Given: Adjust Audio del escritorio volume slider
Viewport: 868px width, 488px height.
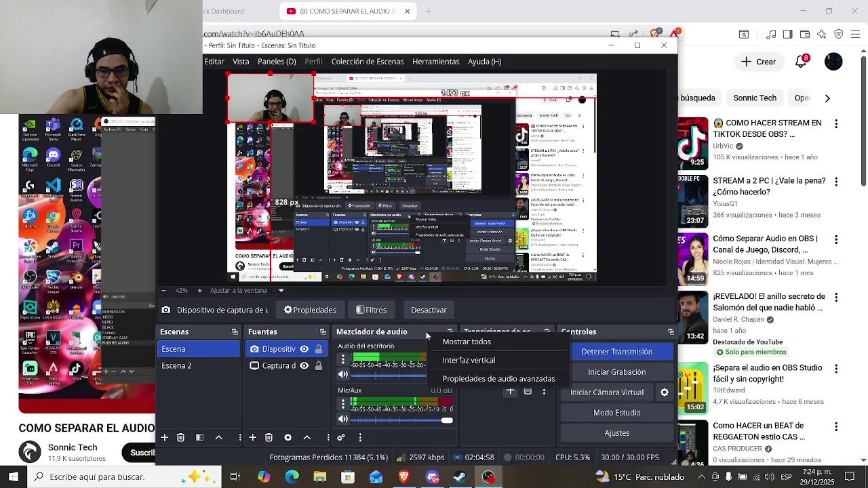Looking at the screenshot, I should (390, 375).
